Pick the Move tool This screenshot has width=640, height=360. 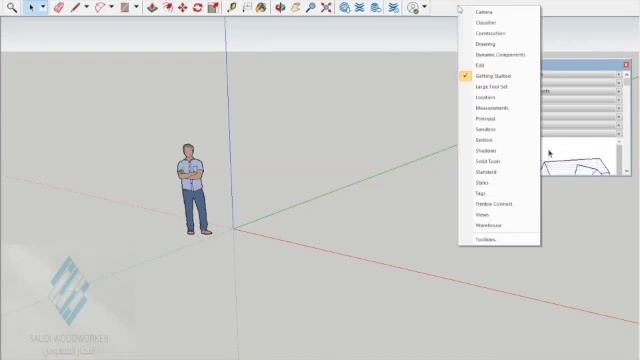tap(182, 7)
